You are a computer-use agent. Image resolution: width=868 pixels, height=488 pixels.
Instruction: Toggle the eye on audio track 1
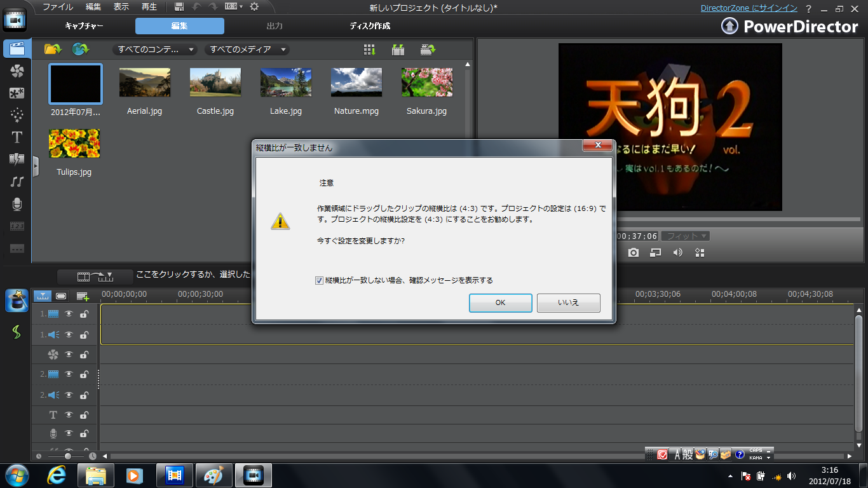click(69, 334)
